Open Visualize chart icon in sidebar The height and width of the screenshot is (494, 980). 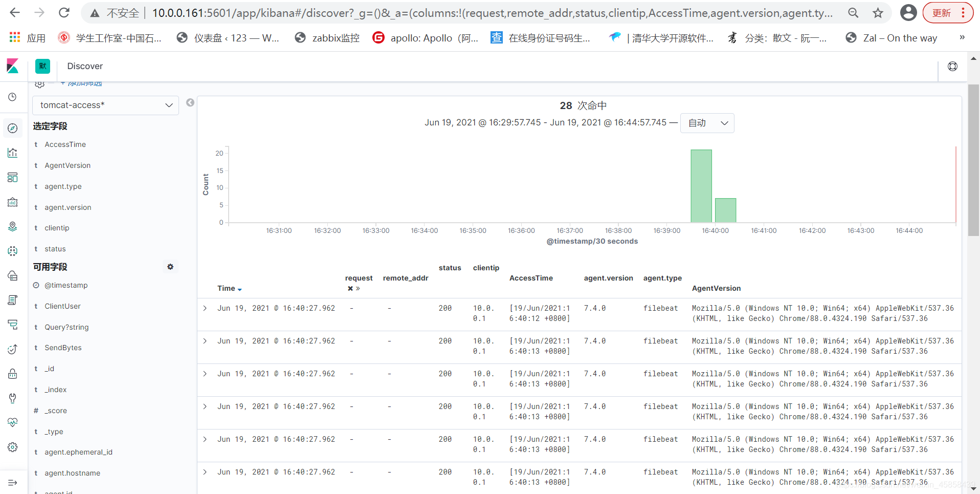click(x=13, y=153)
